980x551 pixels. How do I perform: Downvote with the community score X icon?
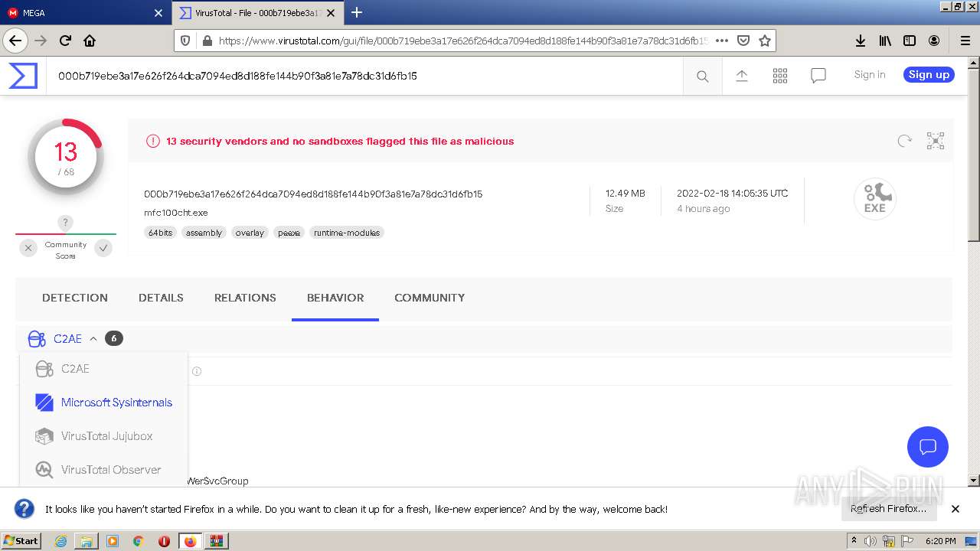[x=28, y=248]
